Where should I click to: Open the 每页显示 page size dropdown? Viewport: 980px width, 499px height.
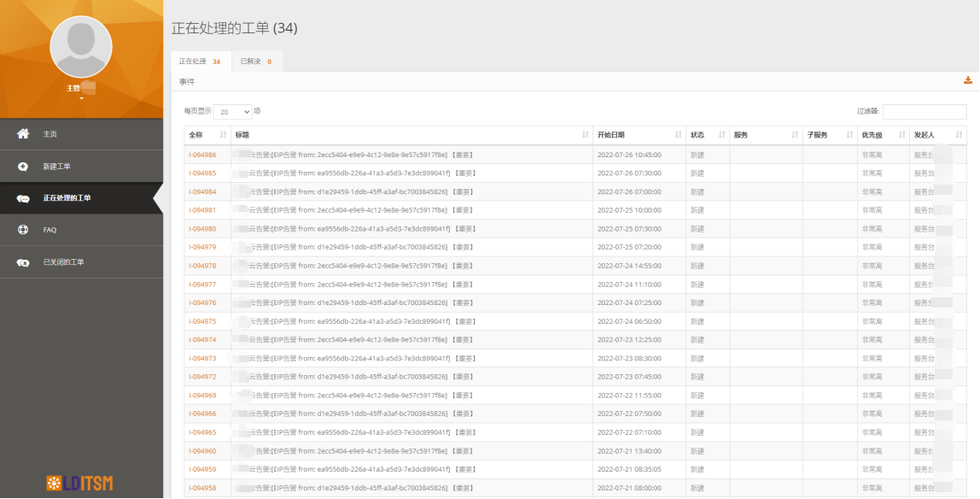point(232,112)
